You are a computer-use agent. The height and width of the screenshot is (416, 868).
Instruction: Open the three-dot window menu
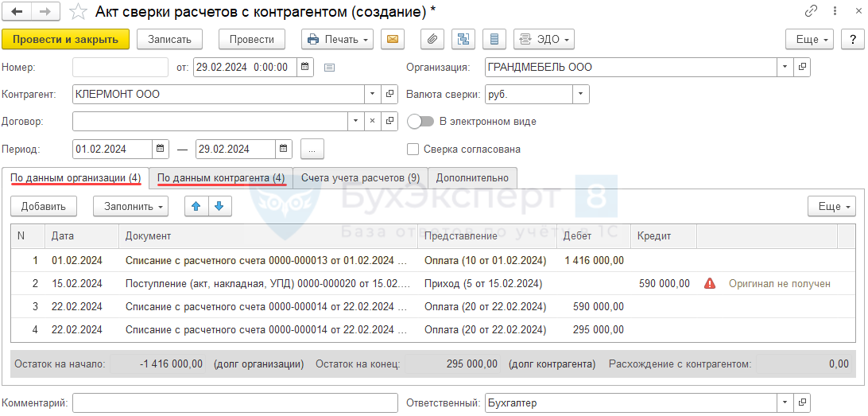pyautogui.click(x=835, y=10)
